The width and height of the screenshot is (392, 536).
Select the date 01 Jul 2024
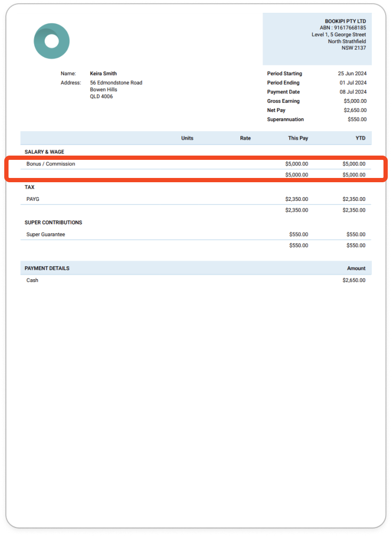(353, 83)
